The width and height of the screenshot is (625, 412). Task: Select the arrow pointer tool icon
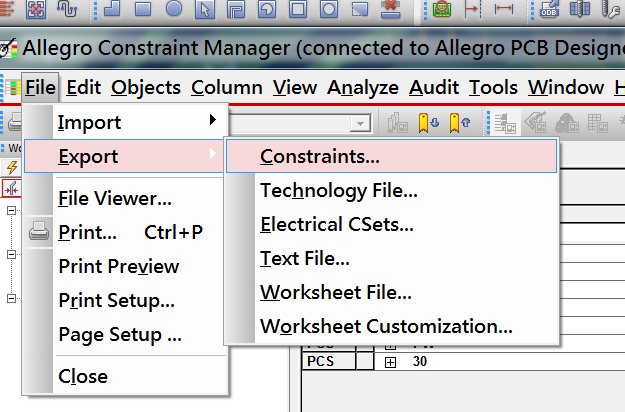click(x=205, y=9)
